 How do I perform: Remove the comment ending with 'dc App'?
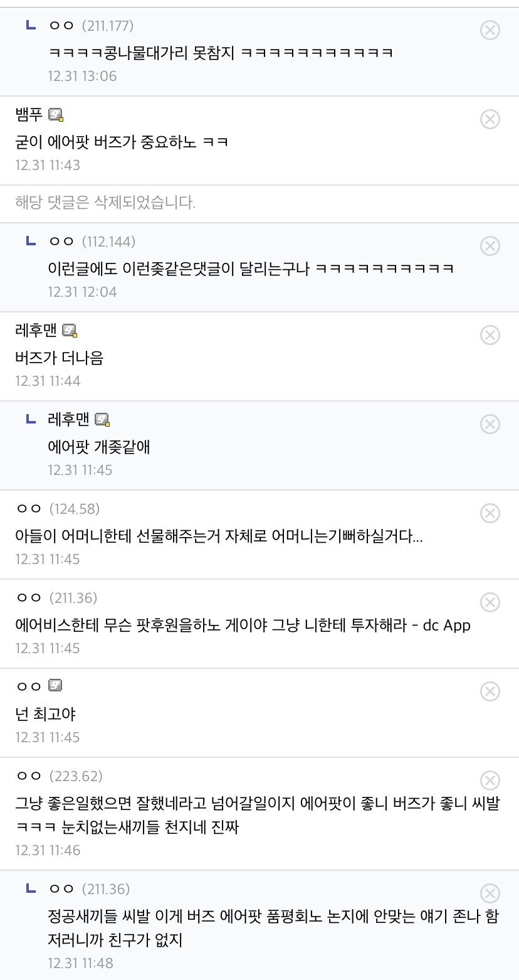pyautogui.click(x=490, y=602)
